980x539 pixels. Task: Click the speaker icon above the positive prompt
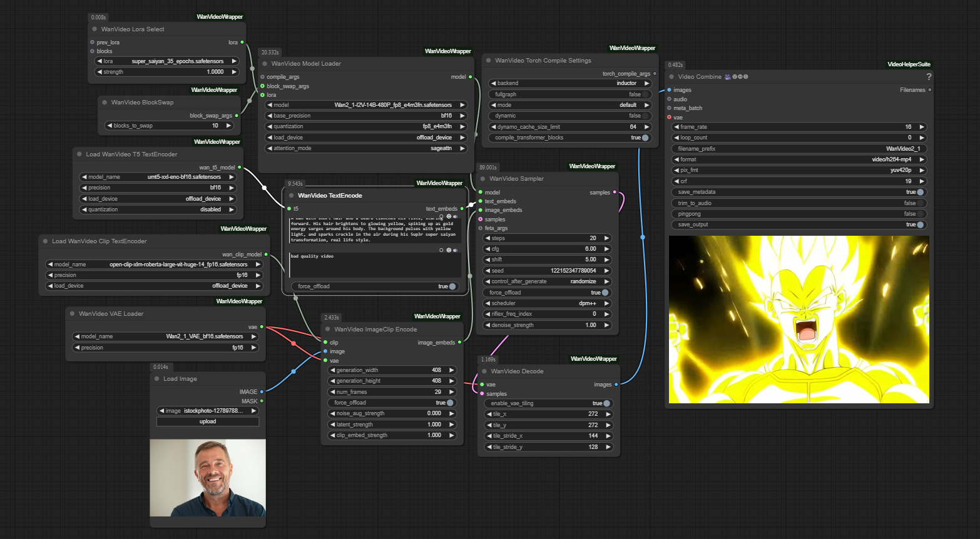pos(455,216)
